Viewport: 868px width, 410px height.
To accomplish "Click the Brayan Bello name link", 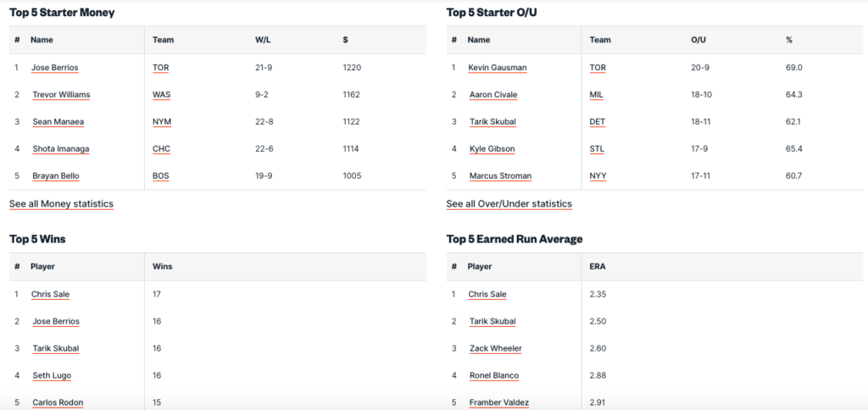I will [56, 176].
